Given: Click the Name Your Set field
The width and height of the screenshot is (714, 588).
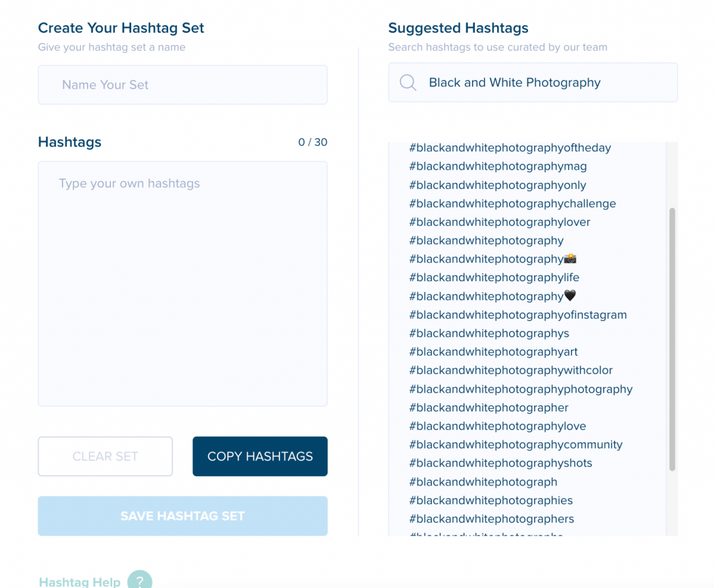Looking at the screenshot, I should pyautogui.click(x=183, y=84).
